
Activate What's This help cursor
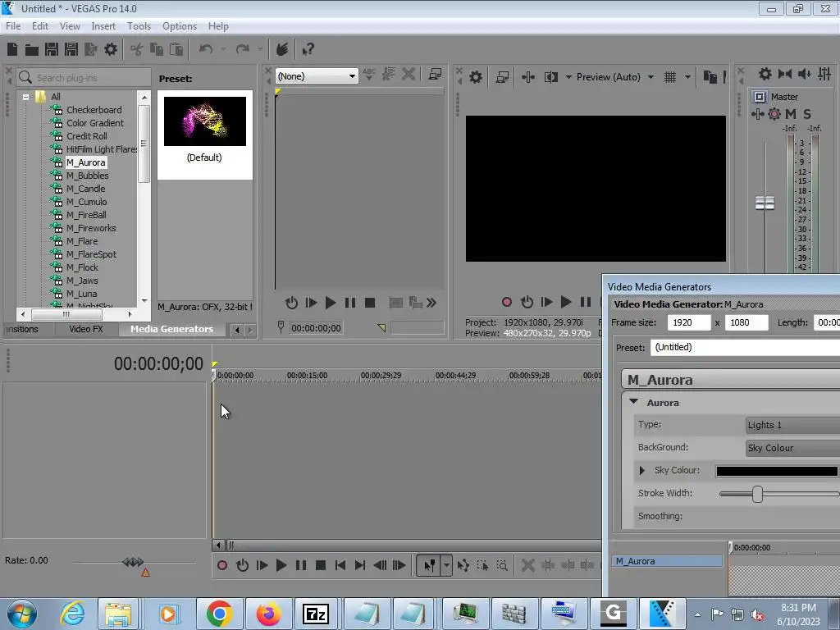pyautogui.click(x=308, y=49)
